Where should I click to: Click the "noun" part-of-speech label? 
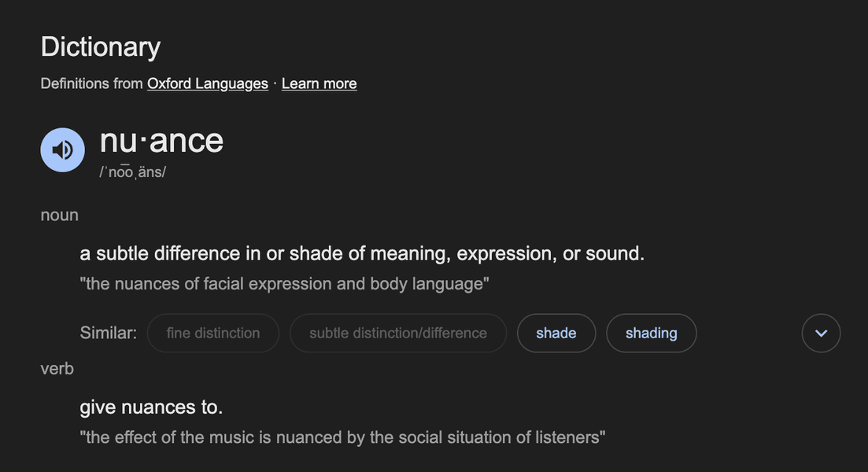click(x=59, y=216)
